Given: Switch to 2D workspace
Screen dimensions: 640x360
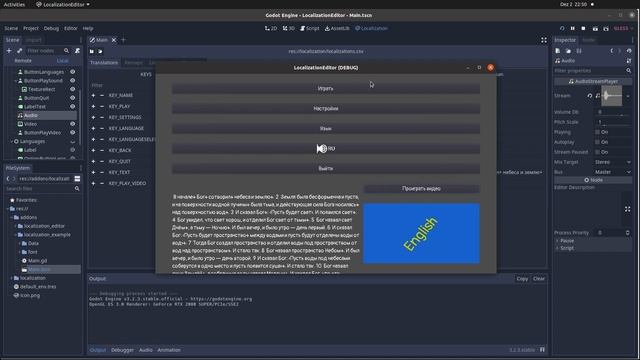Looking at the screenshot, I should [x=271, y=28].
